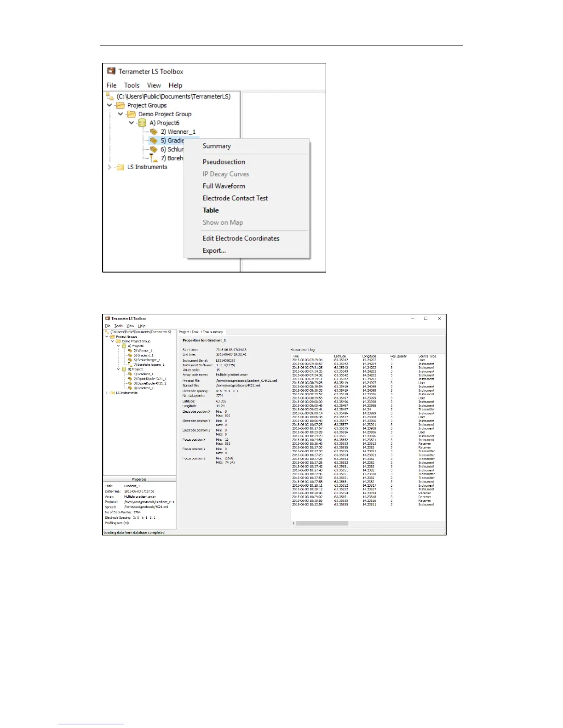The image size is (563, 728).
Task: Click the Terrameter app icon in context-menu window title
Action: tap(111, 71)
